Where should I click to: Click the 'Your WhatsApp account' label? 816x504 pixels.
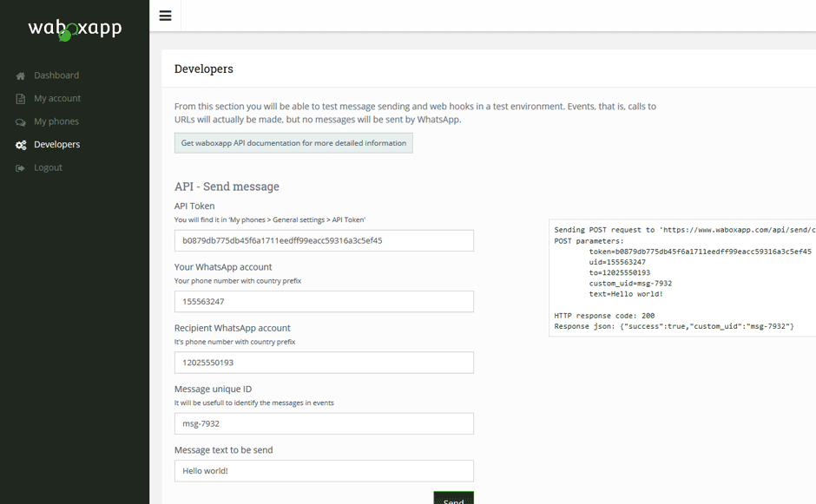tap(223, 267)
